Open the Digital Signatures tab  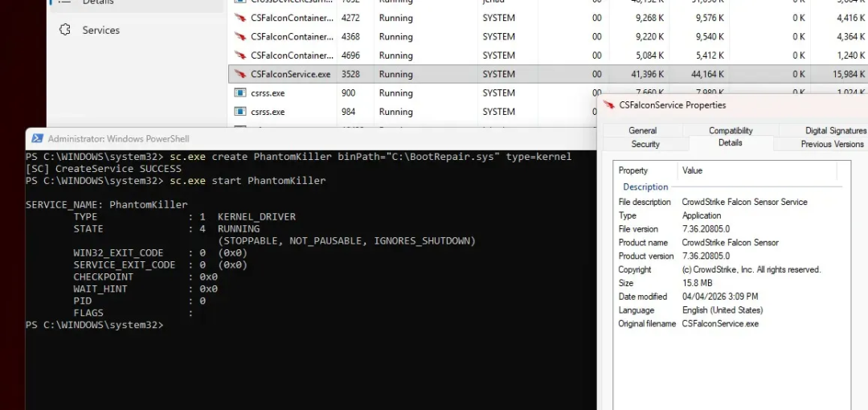click(x=836, y=131)
